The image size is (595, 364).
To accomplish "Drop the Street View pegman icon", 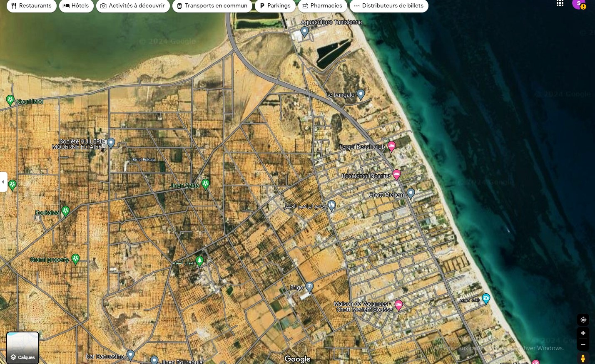I will pos(583,358).
